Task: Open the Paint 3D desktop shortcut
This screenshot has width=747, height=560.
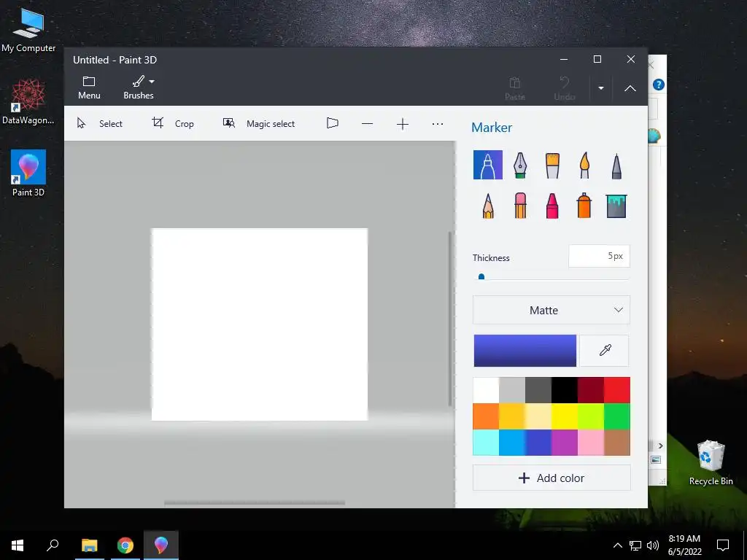Action: pos(28,174)
